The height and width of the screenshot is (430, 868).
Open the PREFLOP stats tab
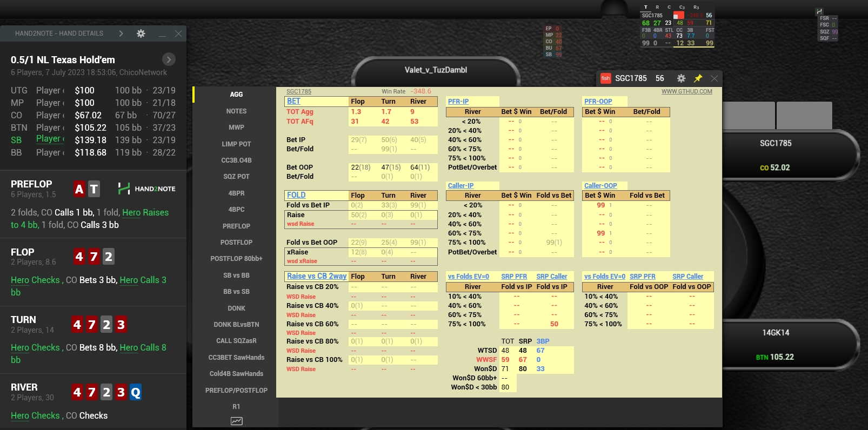(236, 226)
